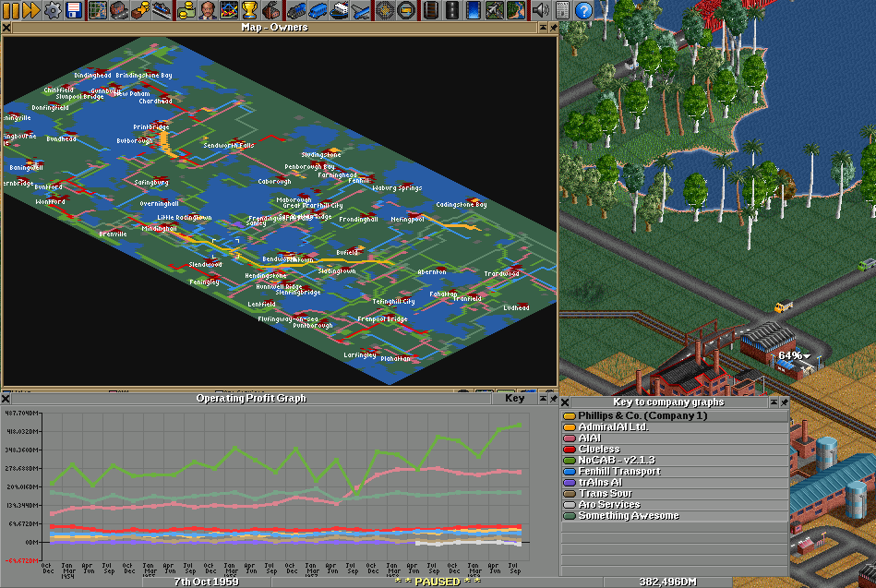The image size is (876, 588).
Task: Open help question mark icon
Action: (582, 10)
